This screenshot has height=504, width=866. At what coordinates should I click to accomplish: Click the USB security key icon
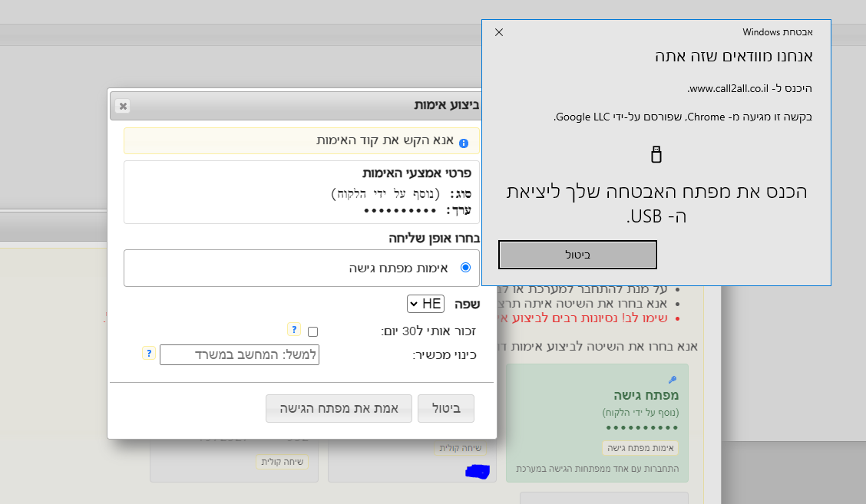tap(656, 153)
